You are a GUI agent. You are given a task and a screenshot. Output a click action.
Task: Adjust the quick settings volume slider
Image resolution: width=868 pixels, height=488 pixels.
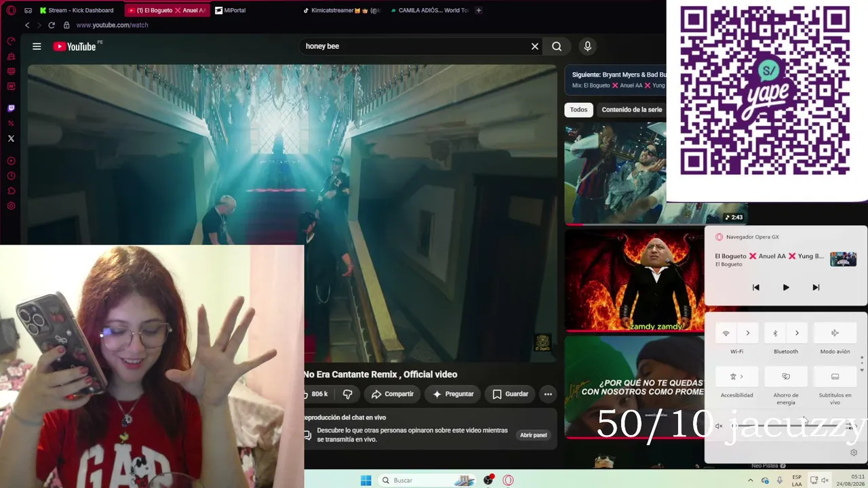[787, 426]
